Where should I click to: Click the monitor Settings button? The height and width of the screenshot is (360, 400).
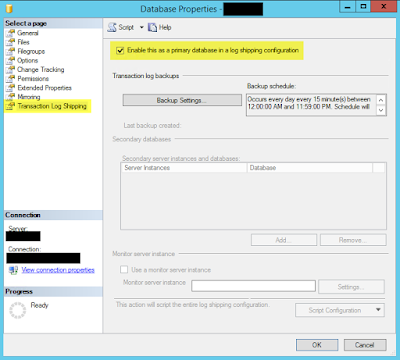[x=351, y=287]
